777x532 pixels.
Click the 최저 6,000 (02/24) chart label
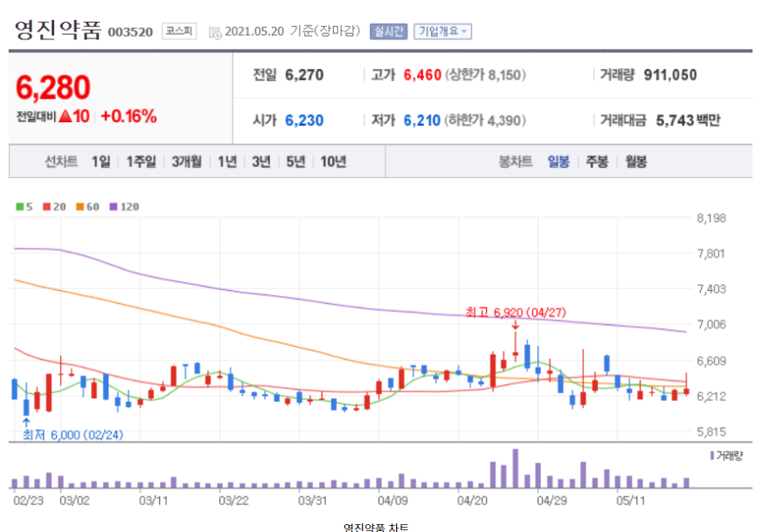point(73,435)
